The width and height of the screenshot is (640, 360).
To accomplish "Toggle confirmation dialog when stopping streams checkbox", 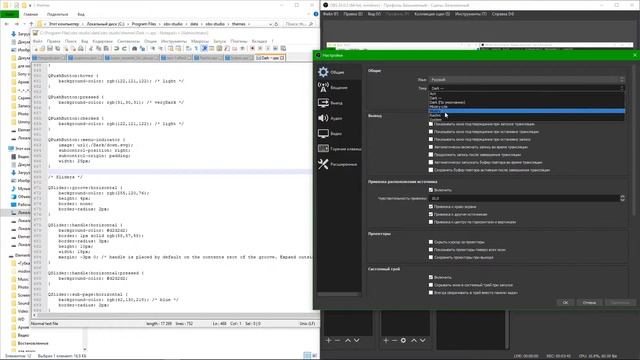I will pyautogui.click(x=431, y=132).
